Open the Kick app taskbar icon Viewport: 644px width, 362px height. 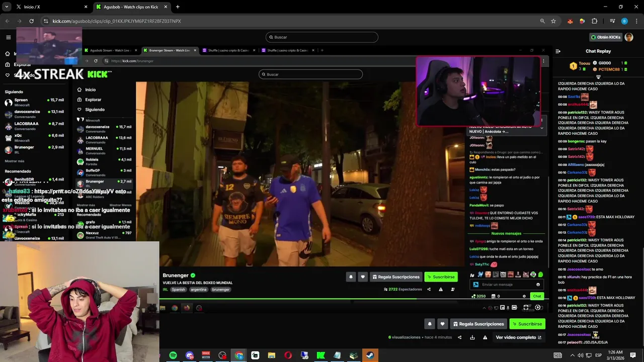pos(320,355)
